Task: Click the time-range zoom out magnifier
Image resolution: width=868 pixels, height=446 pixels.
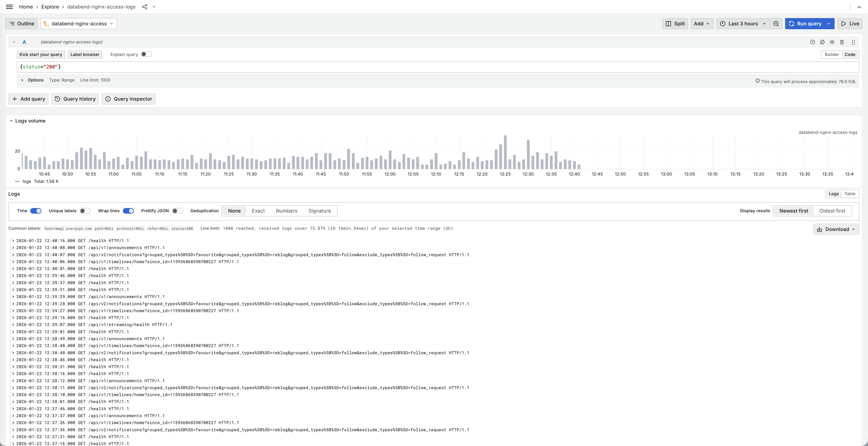Action: (x=776, y=24)
